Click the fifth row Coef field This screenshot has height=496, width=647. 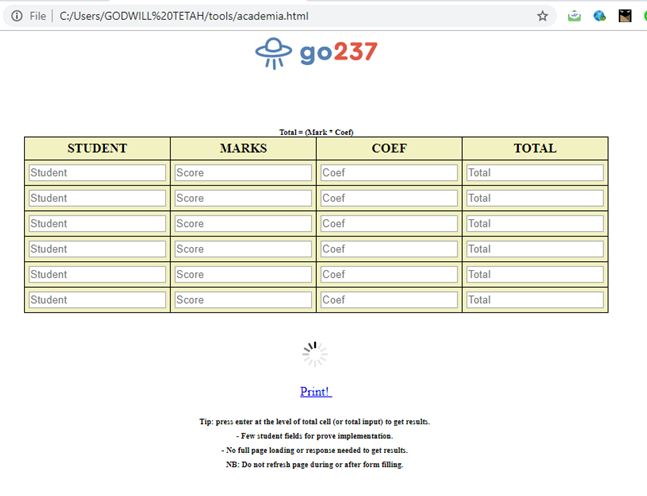point(389,274)
